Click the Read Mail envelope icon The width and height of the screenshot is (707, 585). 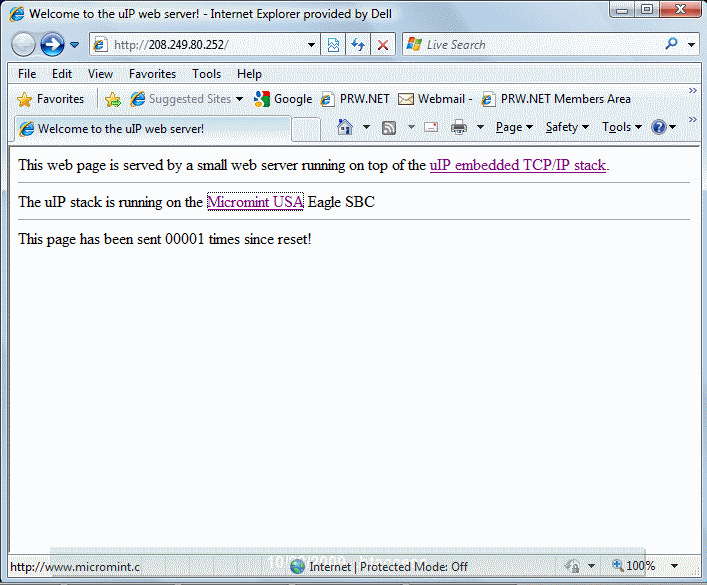[431, 127]
